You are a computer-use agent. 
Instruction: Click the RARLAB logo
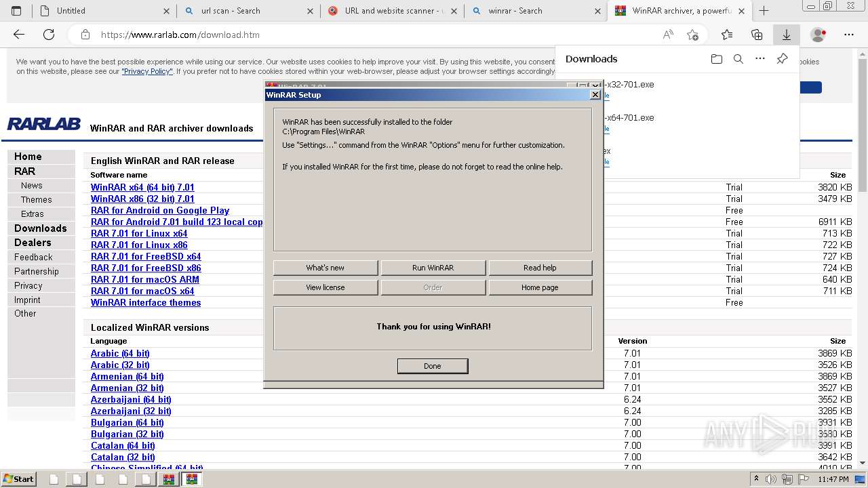(44, 124)
